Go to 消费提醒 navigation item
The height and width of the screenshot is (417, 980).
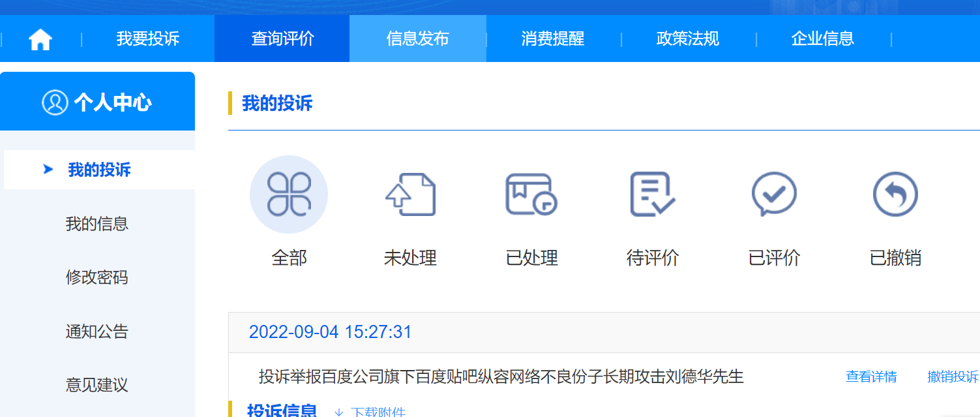point(553,39)
